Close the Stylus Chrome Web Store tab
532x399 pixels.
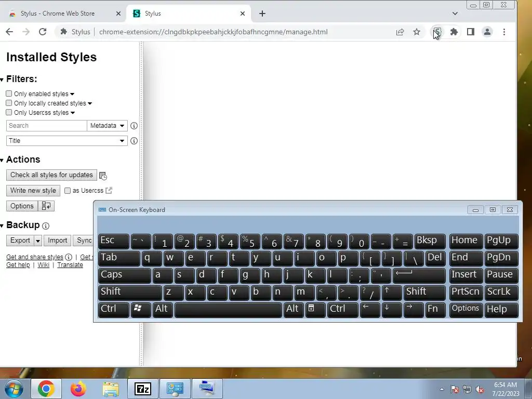pos(118,14)
